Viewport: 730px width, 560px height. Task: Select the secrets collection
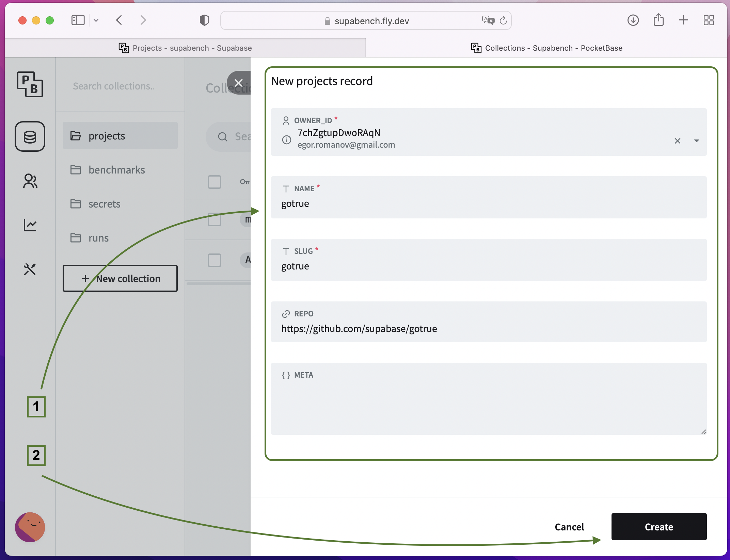tap(120, 204)
